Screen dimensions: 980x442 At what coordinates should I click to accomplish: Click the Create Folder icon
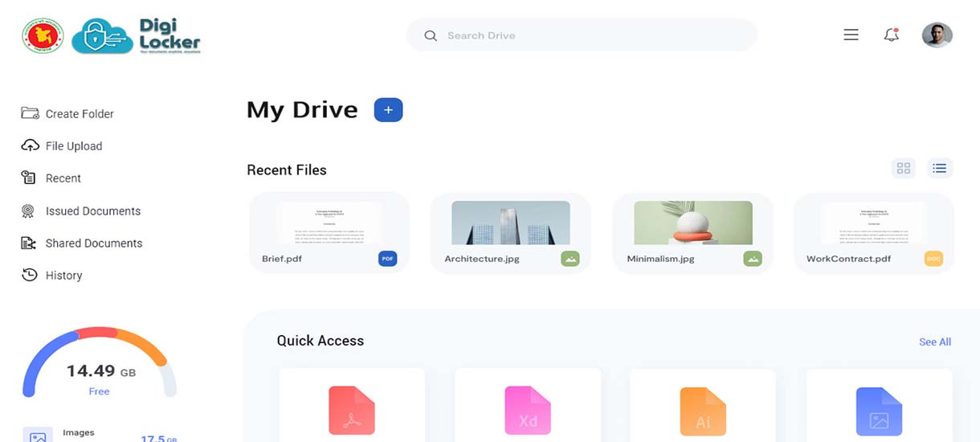30,113
